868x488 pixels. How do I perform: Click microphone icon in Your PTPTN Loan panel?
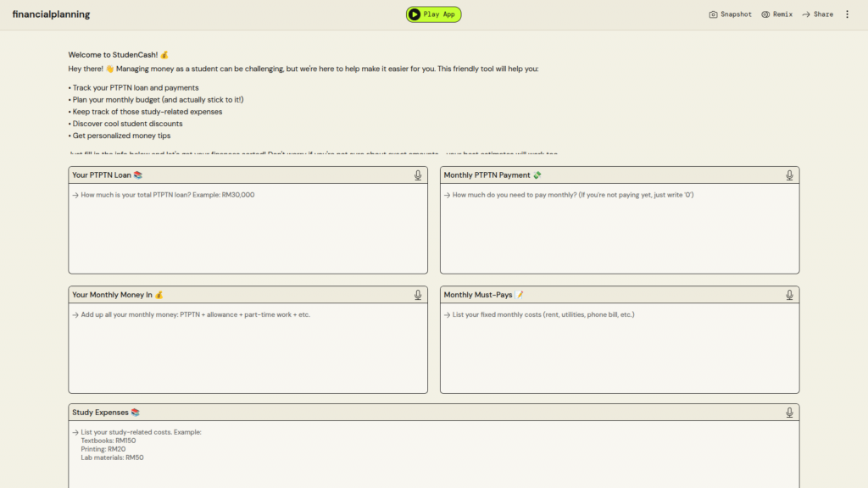[418, 175]
